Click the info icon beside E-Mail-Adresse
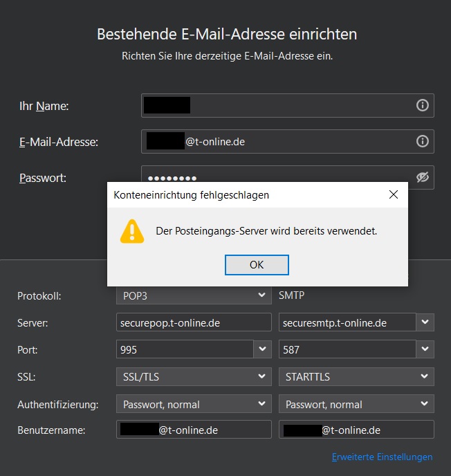This screenshot has height=476, width=451. (x=422, y=142)
